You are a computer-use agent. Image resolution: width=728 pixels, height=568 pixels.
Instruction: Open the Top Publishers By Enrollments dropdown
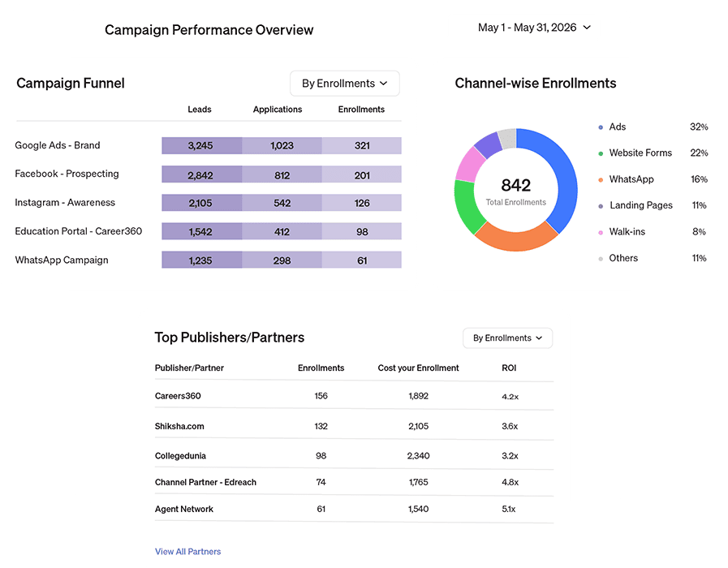tap(507, 338)
